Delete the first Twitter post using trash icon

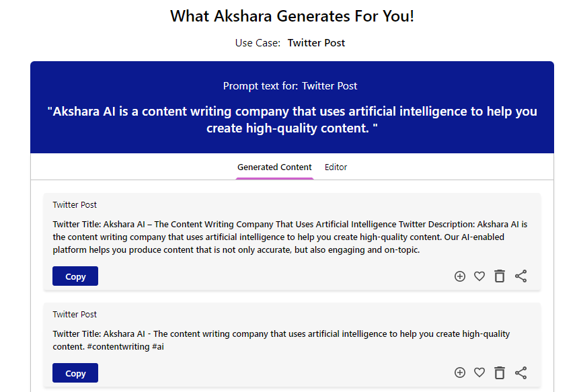(500, 276)
